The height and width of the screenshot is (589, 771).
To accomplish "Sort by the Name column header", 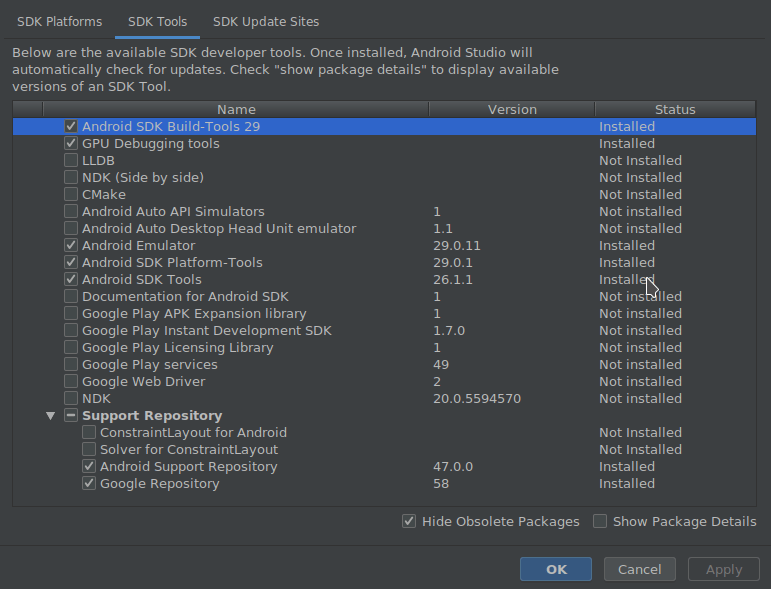I will (236, 109).
